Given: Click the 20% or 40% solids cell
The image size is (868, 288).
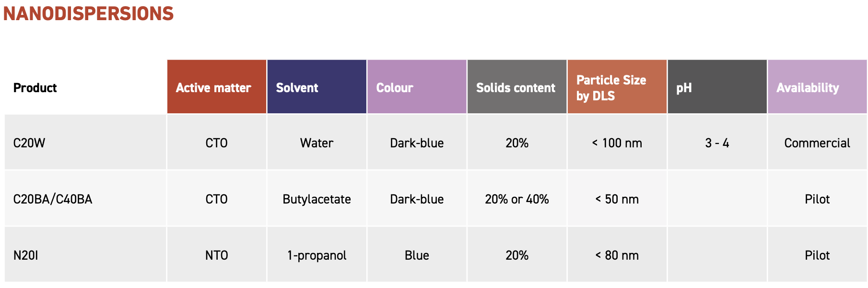Looking at the screenshot, I should pyautogui.click(x=517, y=199).
